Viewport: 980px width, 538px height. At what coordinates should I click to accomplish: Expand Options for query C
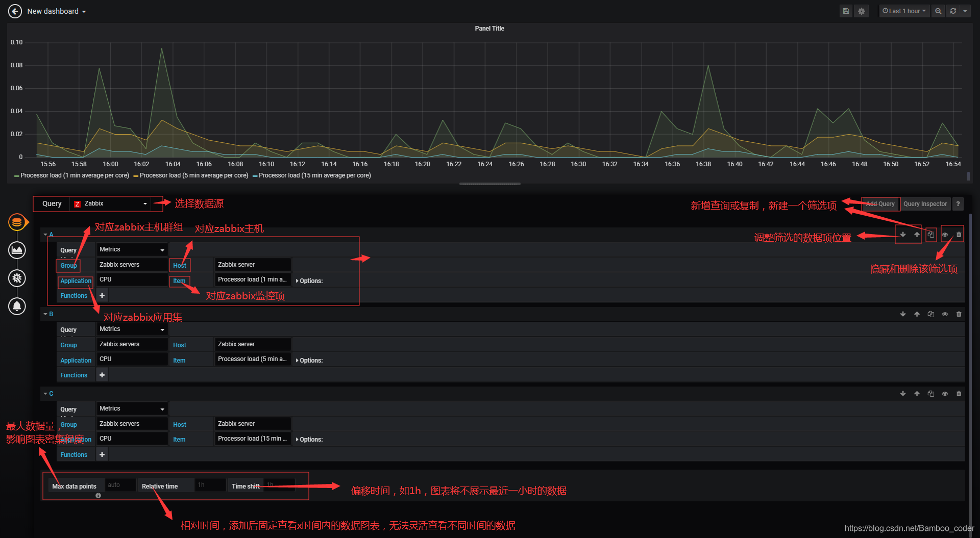tap(309, 440)
